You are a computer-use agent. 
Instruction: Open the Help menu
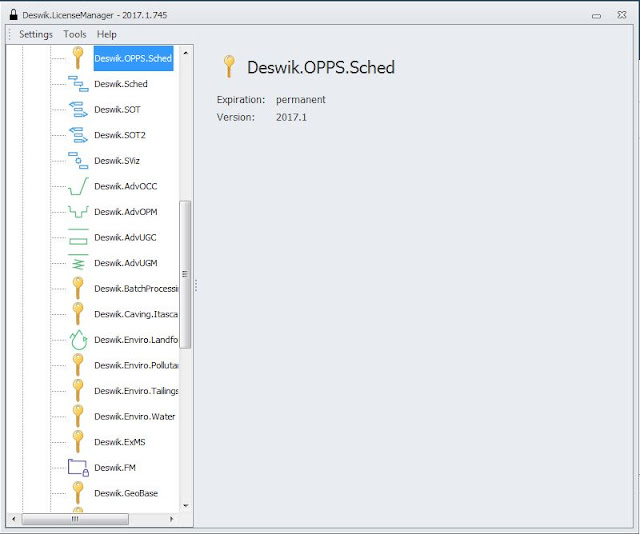pos(107,34)
